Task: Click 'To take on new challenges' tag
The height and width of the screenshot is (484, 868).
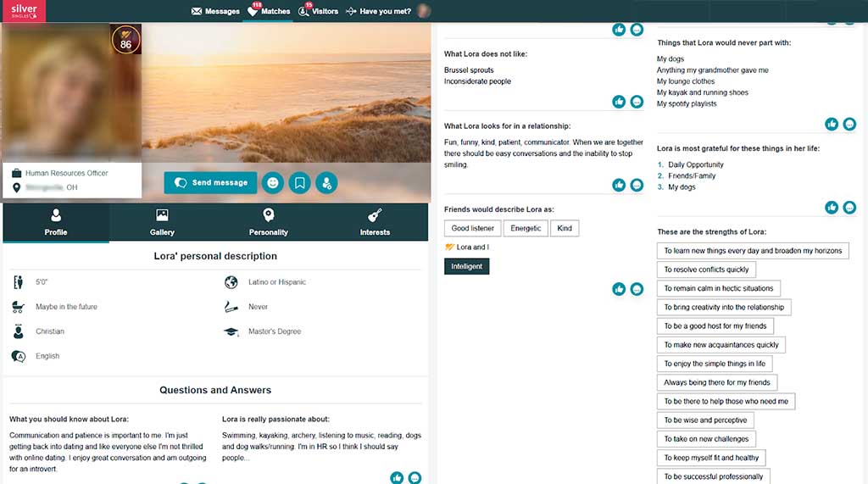Action: point(706,439)
